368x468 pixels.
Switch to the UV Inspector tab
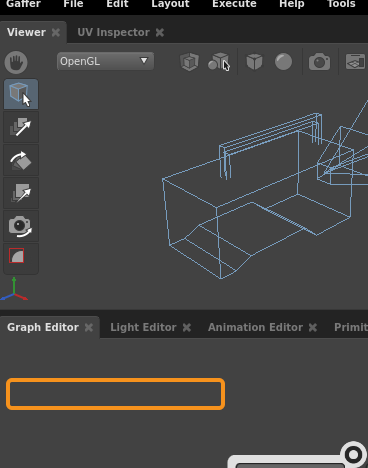click(x=113, y=32)
